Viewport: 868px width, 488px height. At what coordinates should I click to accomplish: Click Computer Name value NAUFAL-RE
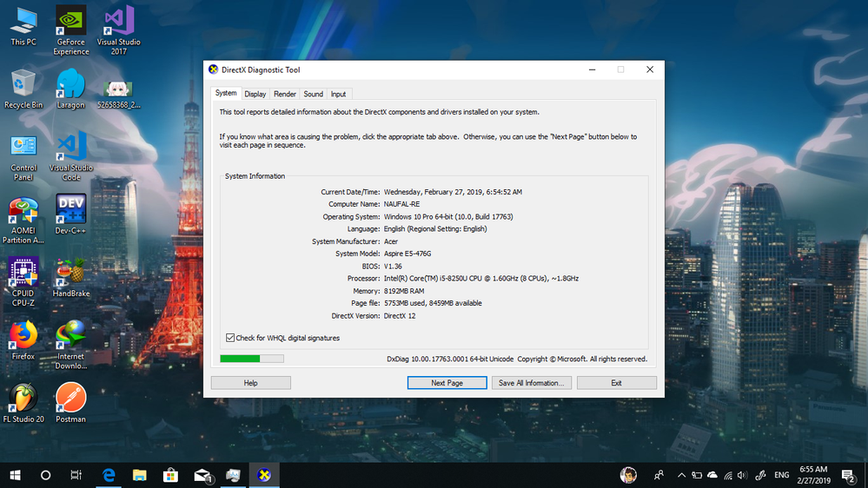[402, 204]
